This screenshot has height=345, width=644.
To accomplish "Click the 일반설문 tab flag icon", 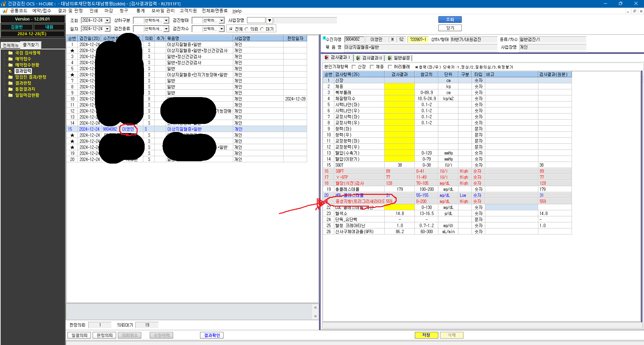I will tap(390, 58).
